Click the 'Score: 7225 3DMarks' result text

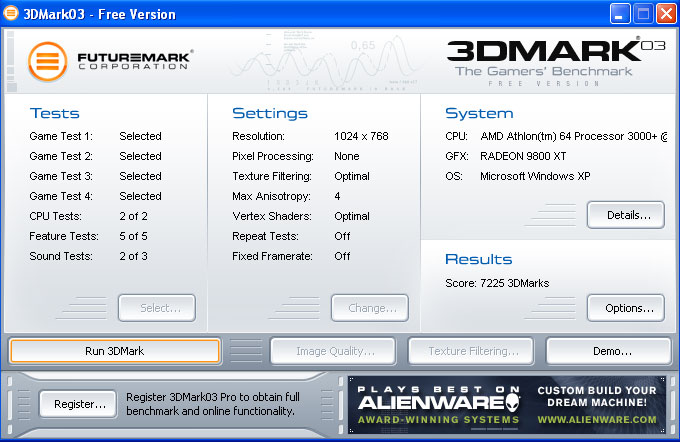point(497,283)
